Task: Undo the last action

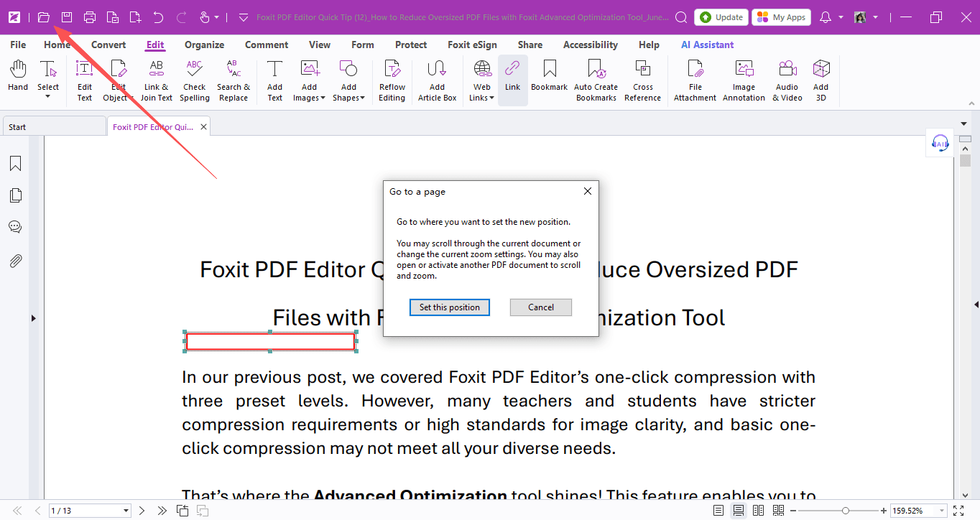Action: pos(159,17)
